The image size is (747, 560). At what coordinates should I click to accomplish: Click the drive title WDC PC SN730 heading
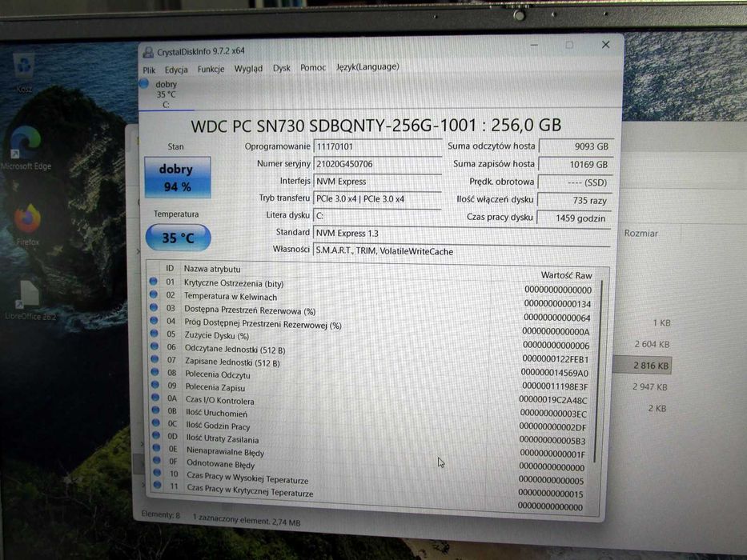(376, 126)
